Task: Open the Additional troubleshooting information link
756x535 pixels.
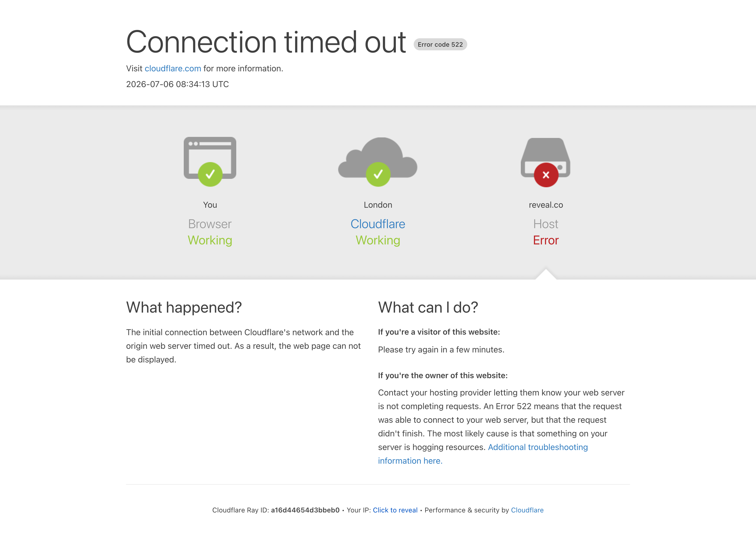Action: click(x=483, y=454)
